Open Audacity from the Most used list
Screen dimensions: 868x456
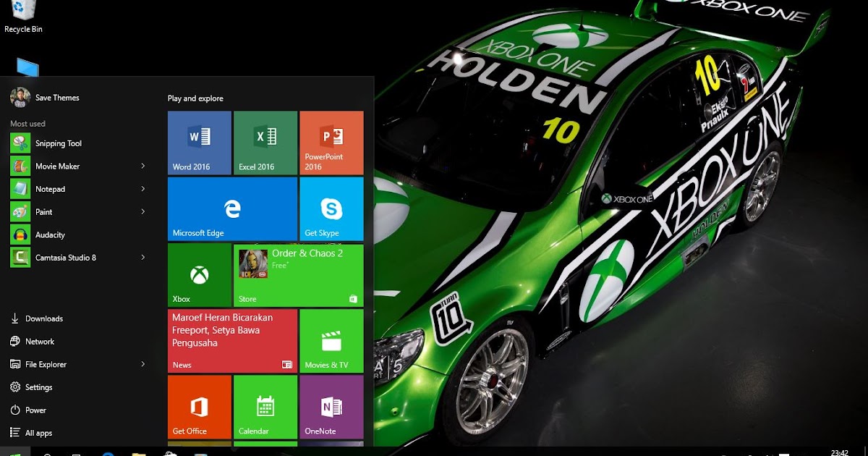pyautogui.click(x=52, y=235)
